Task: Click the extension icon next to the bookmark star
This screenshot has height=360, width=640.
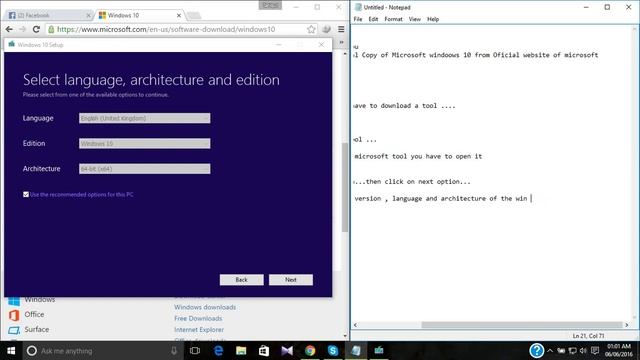Action: (326, 29)
